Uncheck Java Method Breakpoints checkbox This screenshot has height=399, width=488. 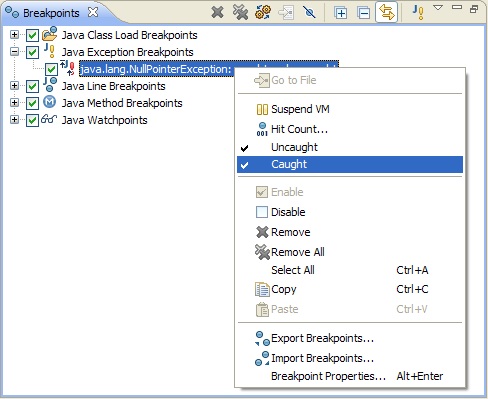pyautogui.click(x=32, y=103)
